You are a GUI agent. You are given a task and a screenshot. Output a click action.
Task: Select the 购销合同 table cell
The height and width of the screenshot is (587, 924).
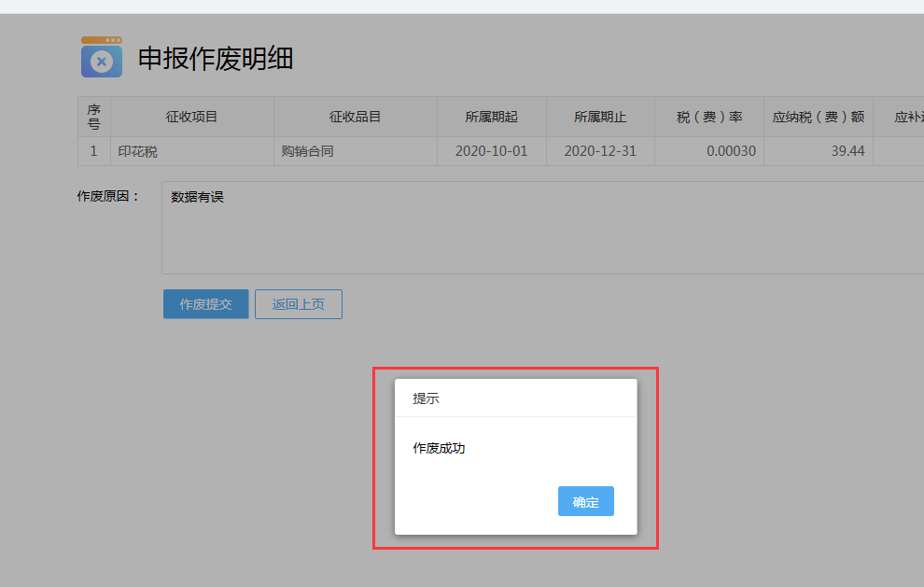coord(307,151)
